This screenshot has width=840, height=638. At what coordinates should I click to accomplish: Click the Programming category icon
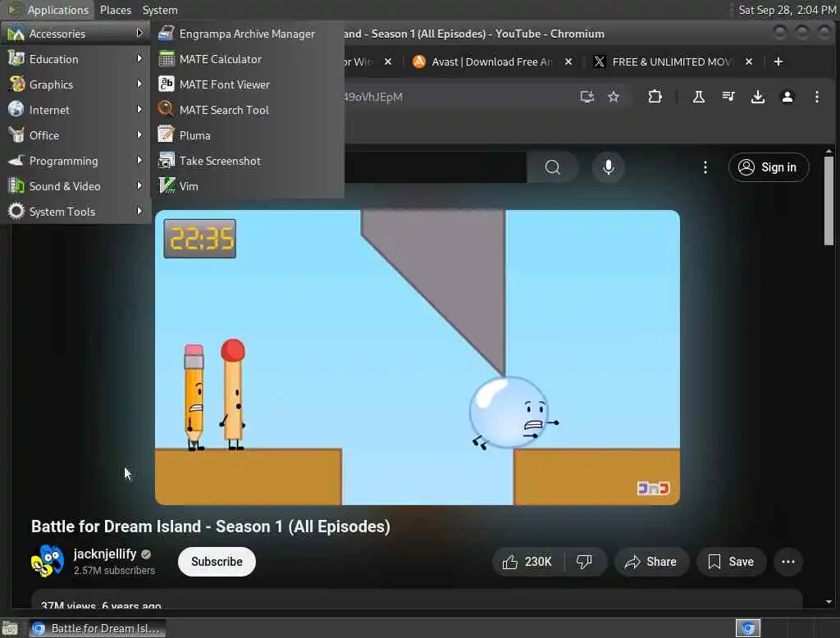[x=16, y=160]
